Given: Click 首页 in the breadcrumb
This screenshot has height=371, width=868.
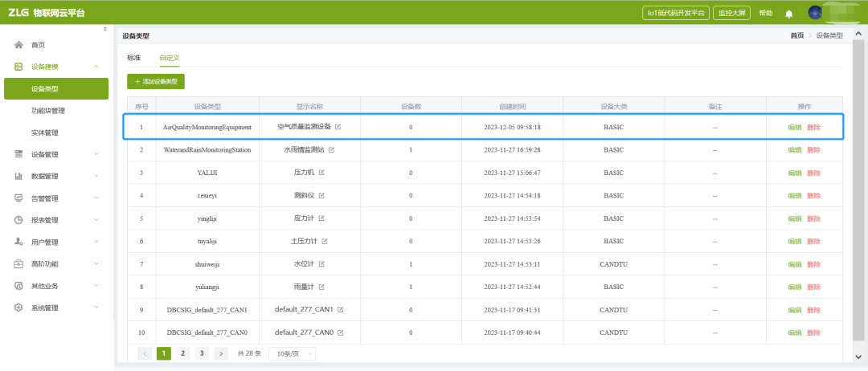Looking at the screenshot, I should tap(797, 35).
